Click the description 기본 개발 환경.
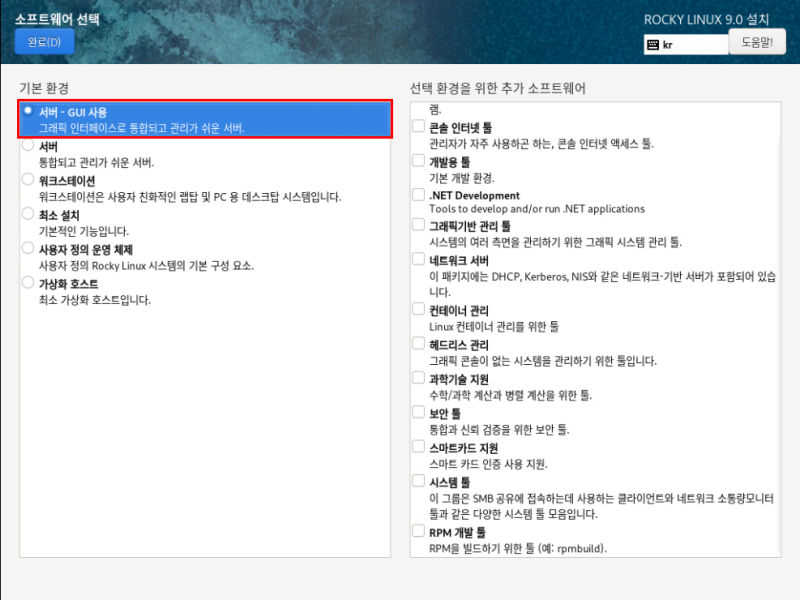 click(x=462, y=178)
